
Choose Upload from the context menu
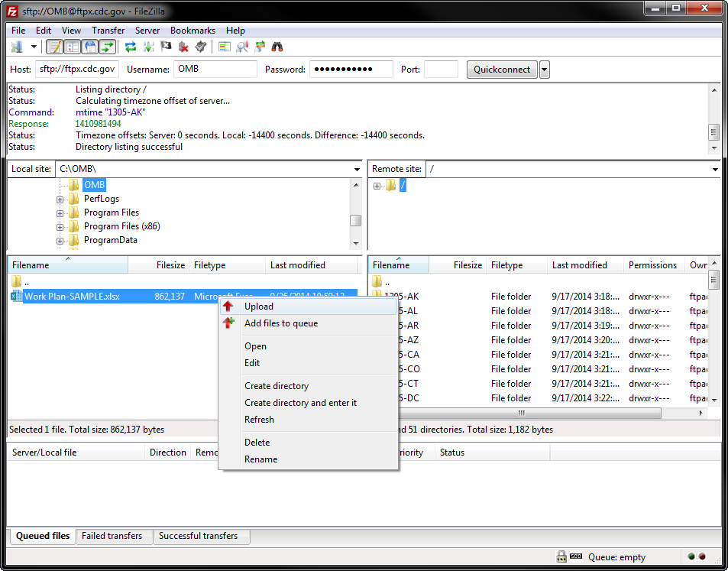tap(259, 307)
